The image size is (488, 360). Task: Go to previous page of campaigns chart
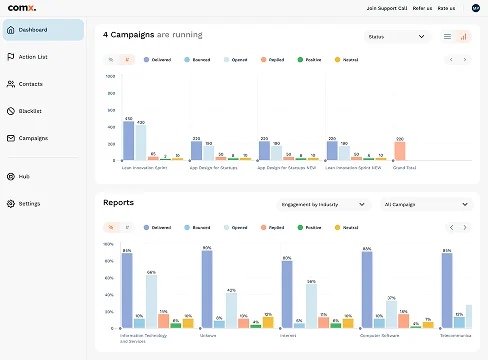(x=451, y=60)
